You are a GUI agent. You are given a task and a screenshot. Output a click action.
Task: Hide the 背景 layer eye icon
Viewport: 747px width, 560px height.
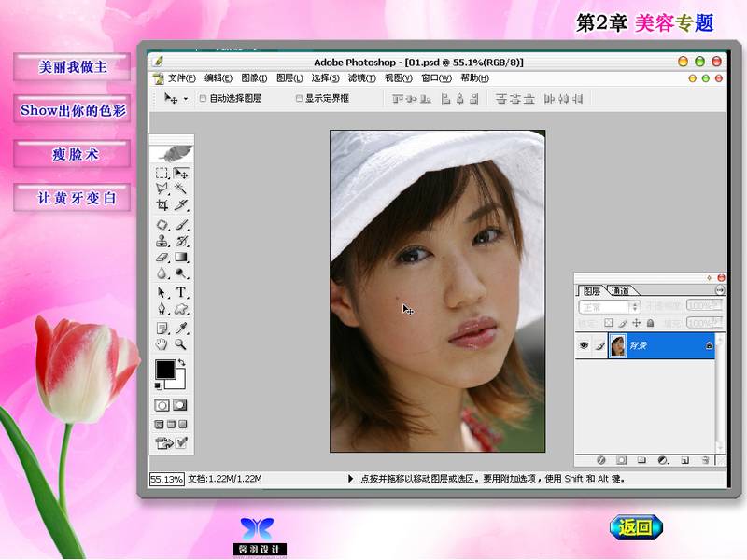pyautogui.click(x=584, y=345)
